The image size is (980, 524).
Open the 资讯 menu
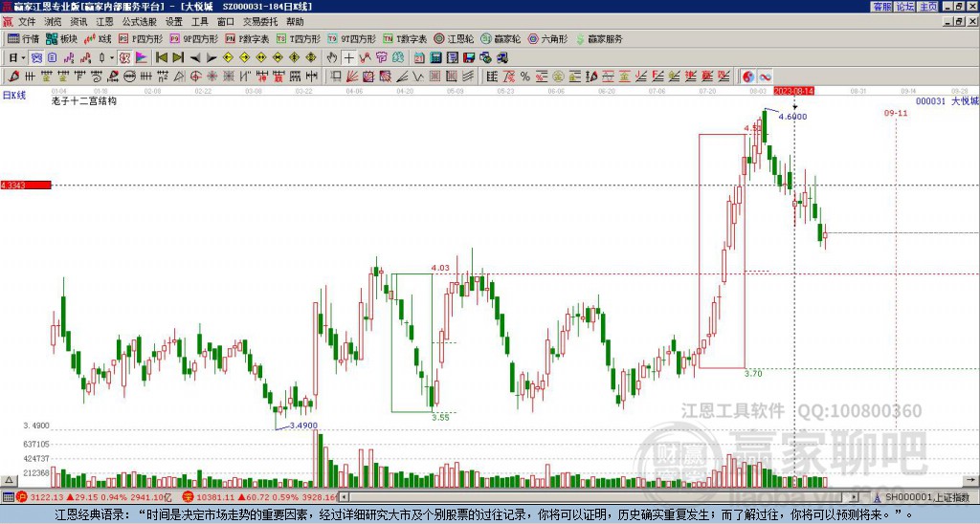coord(78,22)
